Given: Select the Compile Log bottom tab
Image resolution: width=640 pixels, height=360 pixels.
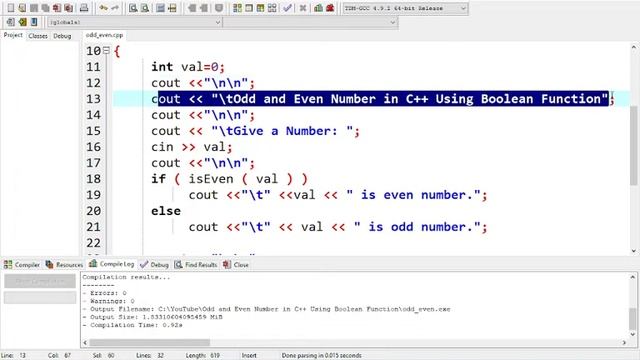Looking at the screenshot, I should 112,264.
